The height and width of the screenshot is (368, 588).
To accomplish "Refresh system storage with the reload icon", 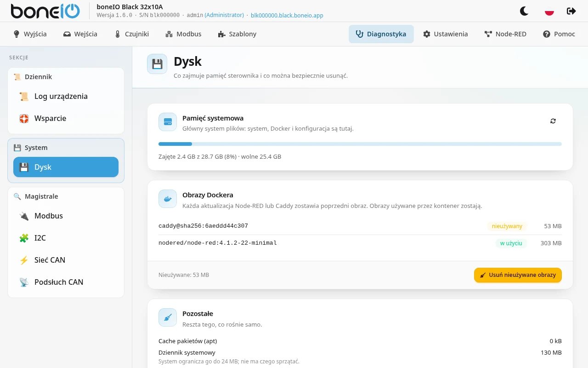I will [553, 121].
